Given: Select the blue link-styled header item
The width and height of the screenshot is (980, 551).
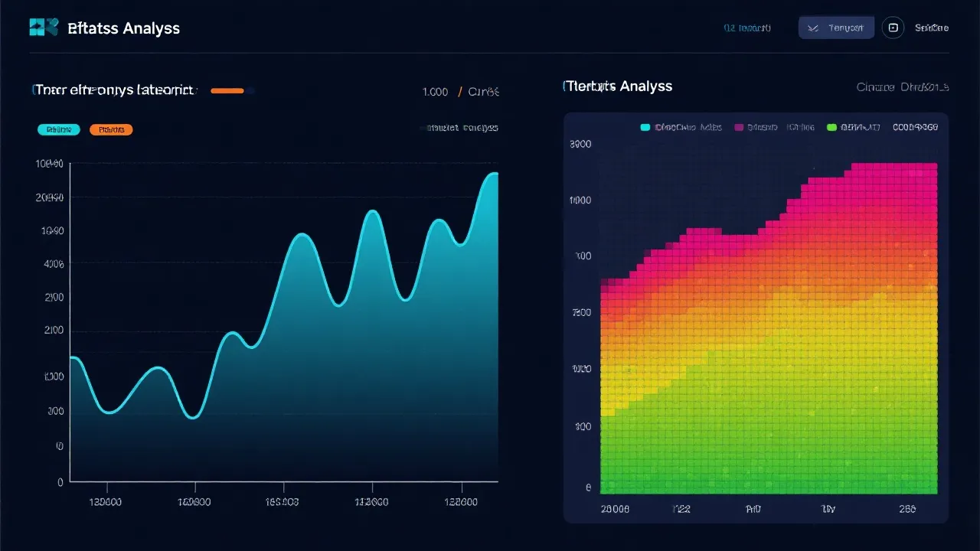Looking at the screenshot, I should [747, 28].
